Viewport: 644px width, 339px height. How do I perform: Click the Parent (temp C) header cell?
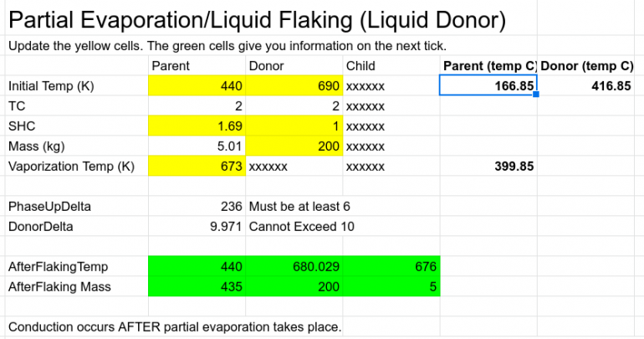488,65
